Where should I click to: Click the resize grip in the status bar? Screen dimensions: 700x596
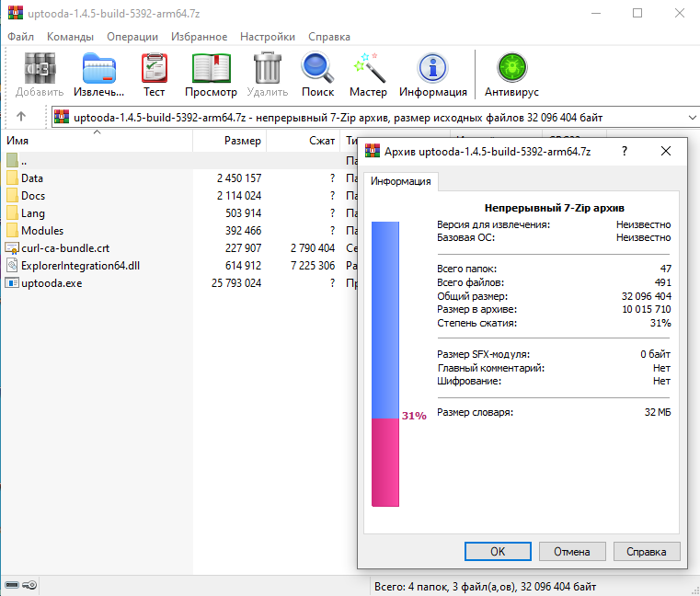(x=694, y=590)
